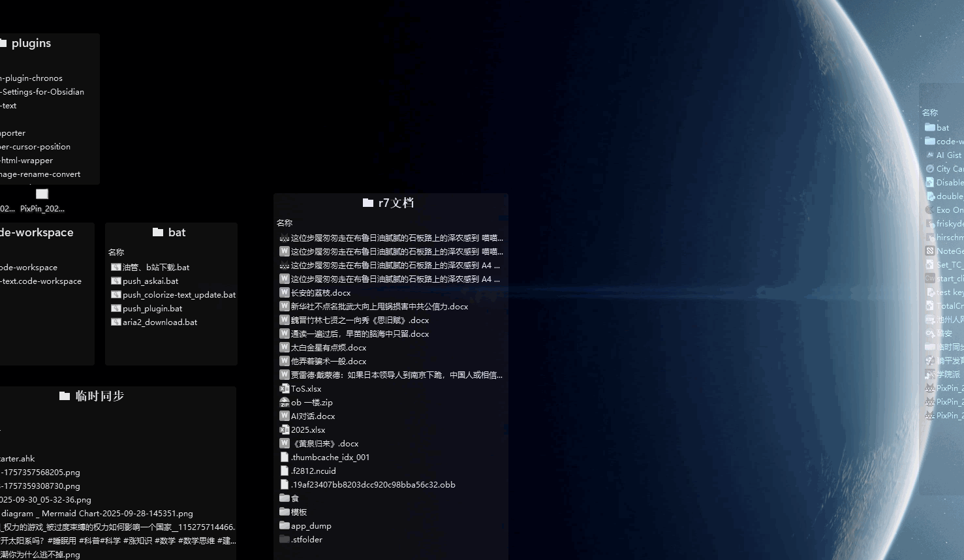Select the aria2_download.bat script icon

tap(116, 322)
